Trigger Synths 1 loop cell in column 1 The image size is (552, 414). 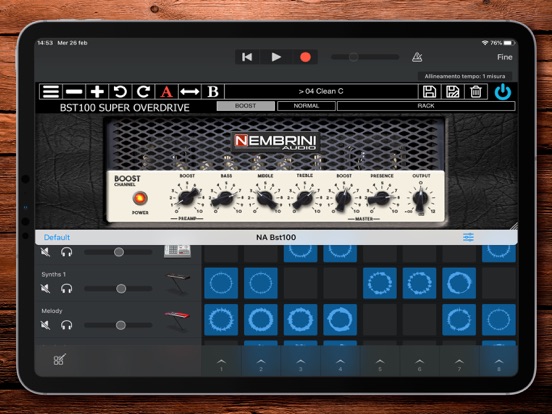221,283
